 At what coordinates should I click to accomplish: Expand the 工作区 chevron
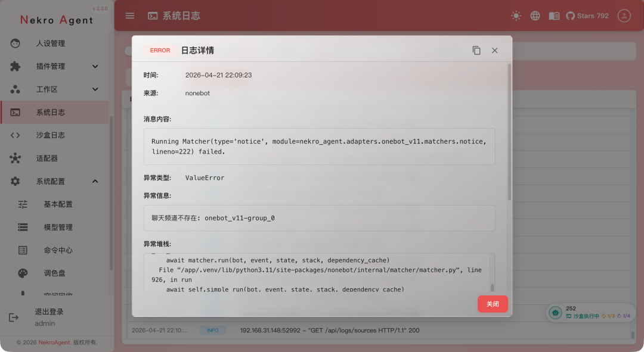[x=95, y=89]
